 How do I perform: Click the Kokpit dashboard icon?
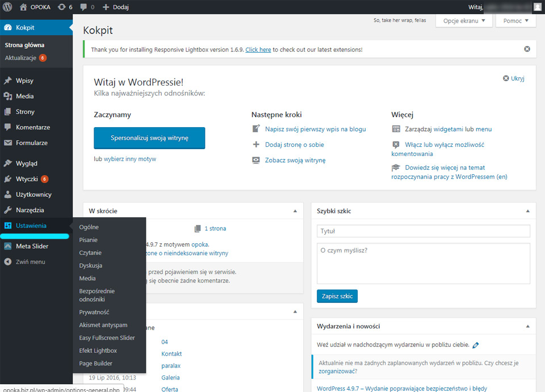click(x=7, y=27)
